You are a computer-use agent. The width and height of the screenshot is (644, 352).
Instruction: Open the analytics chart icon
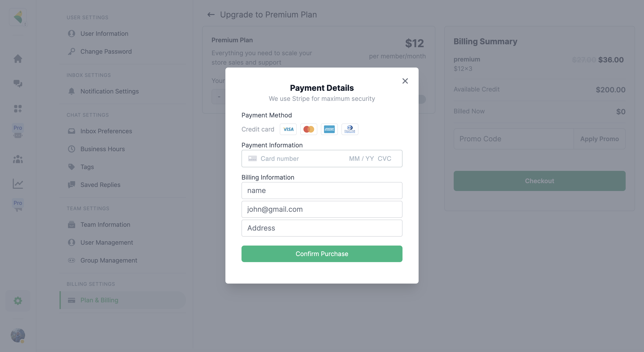(x=18, y=184)
